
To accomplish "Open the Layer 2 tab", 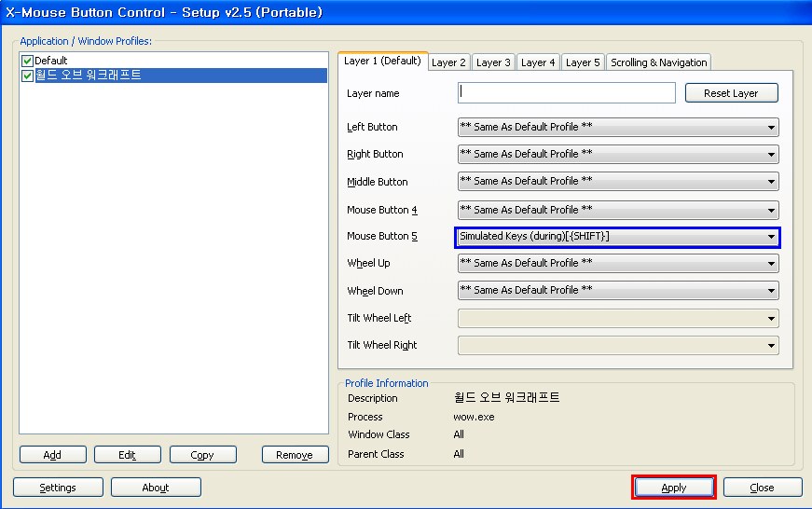I will pos(448,62).
